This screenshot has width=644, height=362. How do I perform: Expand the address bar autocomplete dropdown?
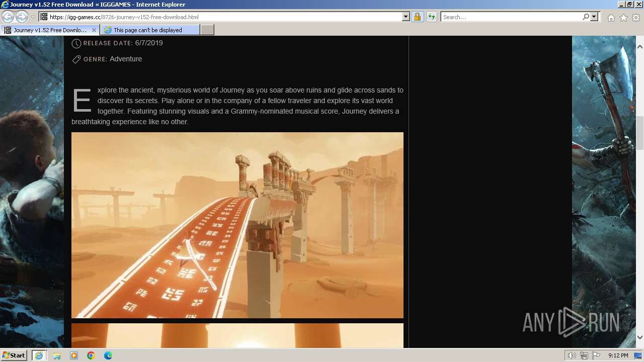pos(406,17)
